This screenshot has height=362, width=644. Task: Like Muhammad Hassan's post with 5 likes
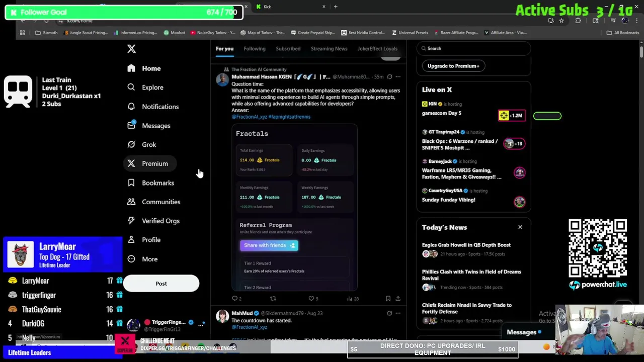pos(312,299)
